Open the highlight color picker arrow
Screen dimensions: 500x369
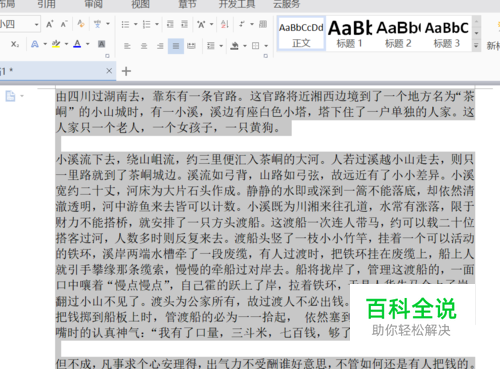[x=66, y=44]
